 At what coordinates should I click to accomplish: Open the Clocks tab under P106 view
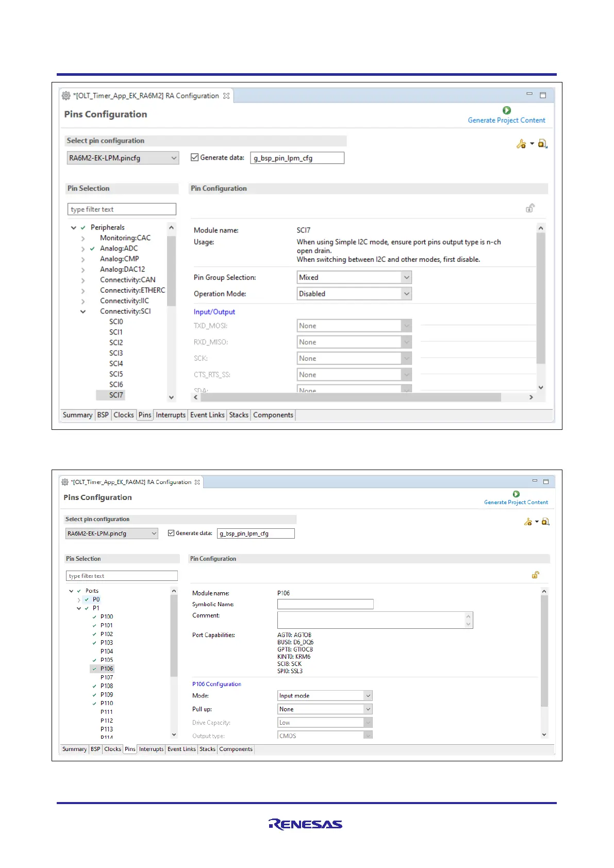click(x=112, y=749)
